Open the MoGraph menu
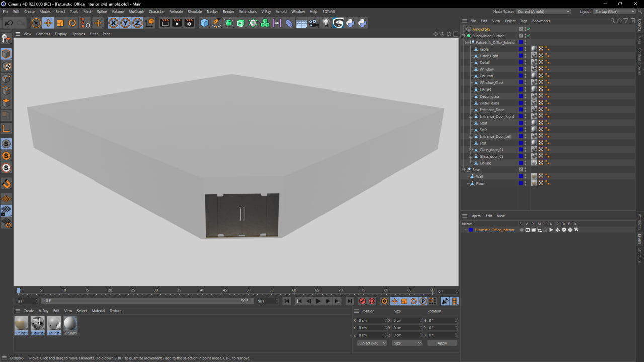Viewport: 644px width, 362px height. tap(136, 11)
